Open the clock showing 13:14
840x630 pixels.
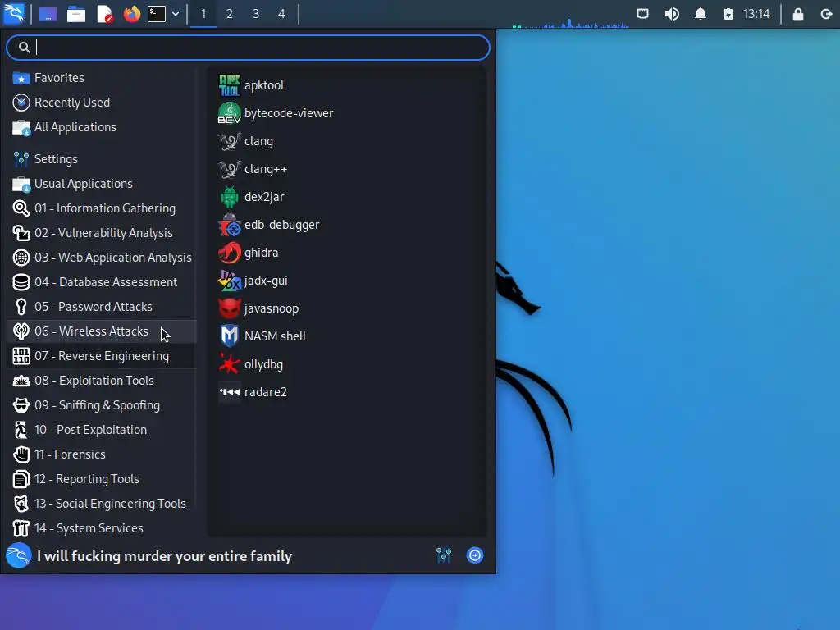(x=756, y=14)
